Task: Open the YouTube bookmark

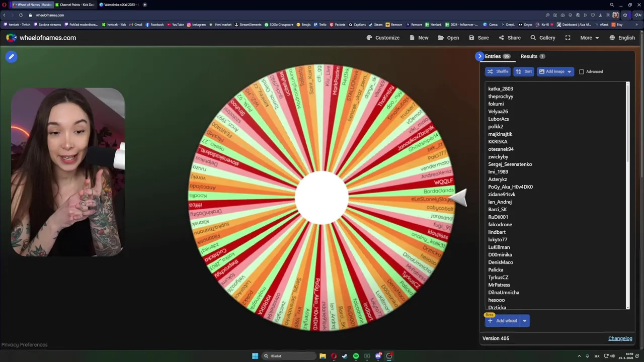Action: tap(175, 25)
